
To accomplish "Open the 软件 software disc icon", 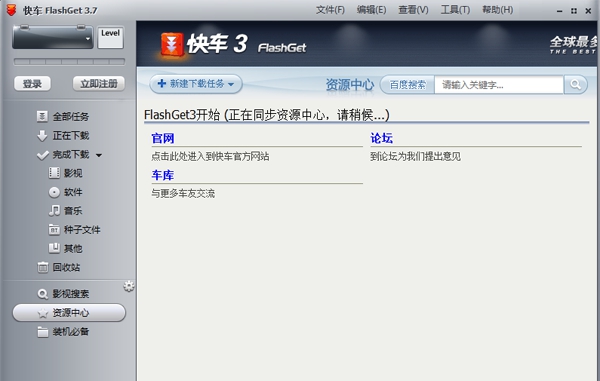I will (x=54, y=192).
